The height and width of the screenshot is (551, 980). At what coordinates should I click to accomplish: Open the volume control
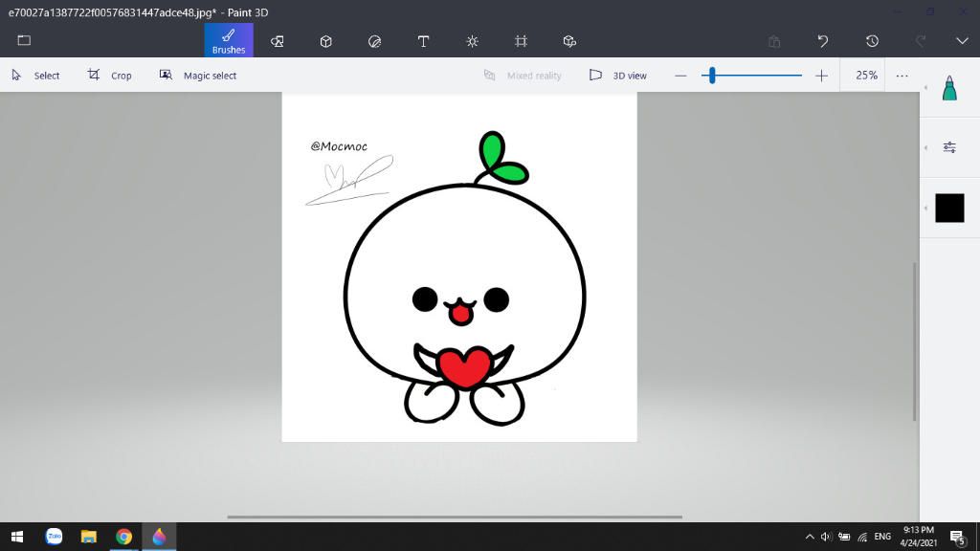(x=826, y=537)
